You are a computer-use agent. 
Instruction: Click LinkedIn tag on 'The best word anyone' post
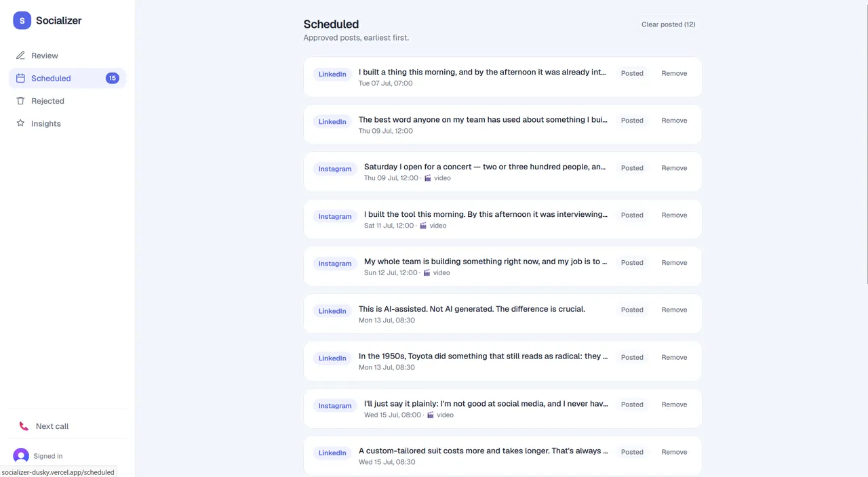332,122
